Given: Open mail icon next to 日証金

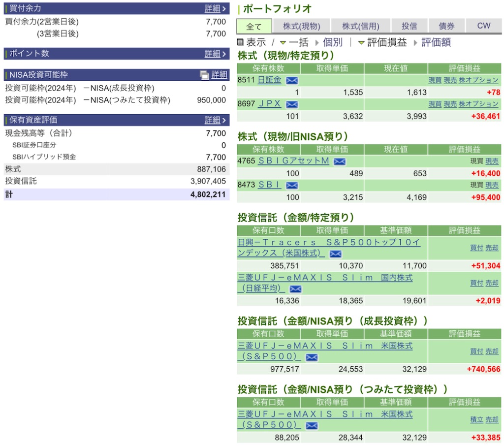Looking at the screenshot, I should [292, 80].
